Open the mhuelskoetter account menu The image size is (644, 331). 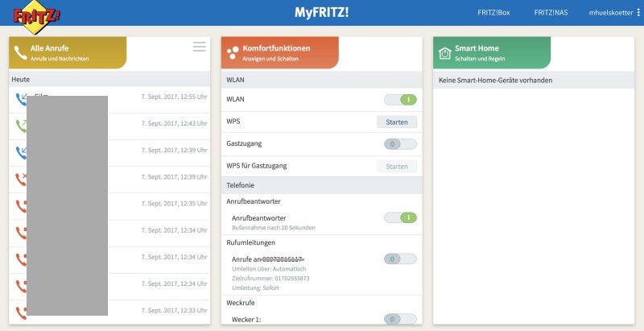pyautogui.click(x=611, y=13)
